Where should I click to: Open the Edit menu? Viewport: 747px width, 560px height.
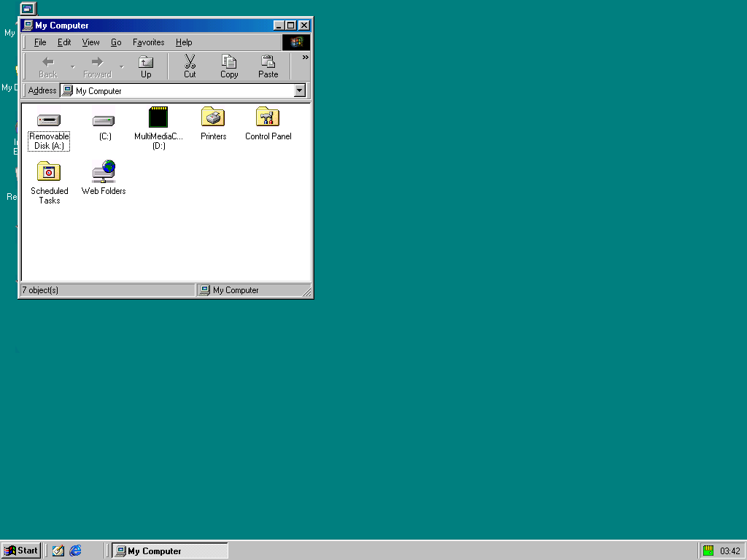[64, 42]
